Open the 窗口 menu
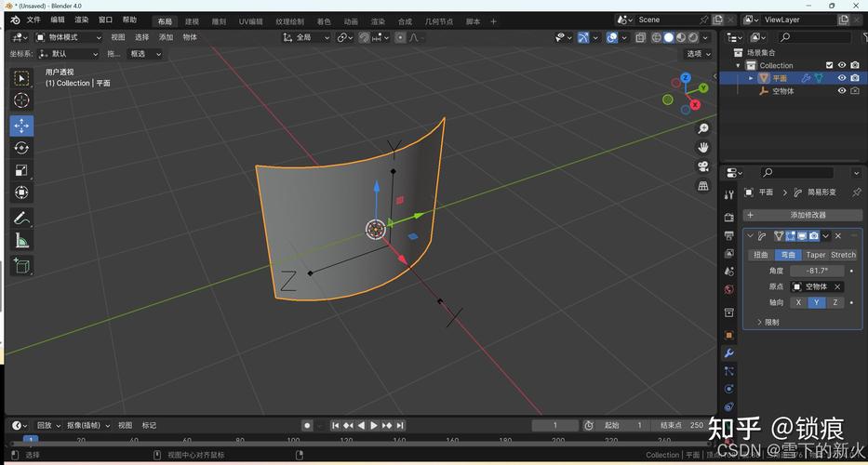The width and height of the screenshot is (868, 465). point(106,20)
